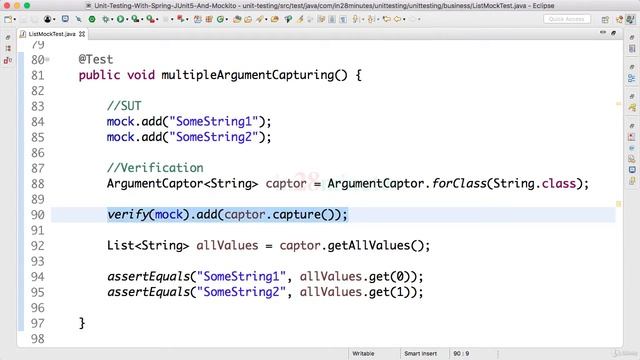Open the Search dropdown arrow
640x360 pixels.
pos(266,19)
